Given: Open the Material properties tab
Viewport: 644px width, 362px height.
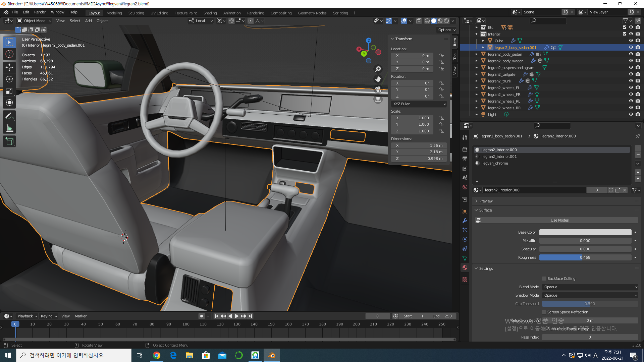Looking at the screenshot, I should click(x=465, y=267).
